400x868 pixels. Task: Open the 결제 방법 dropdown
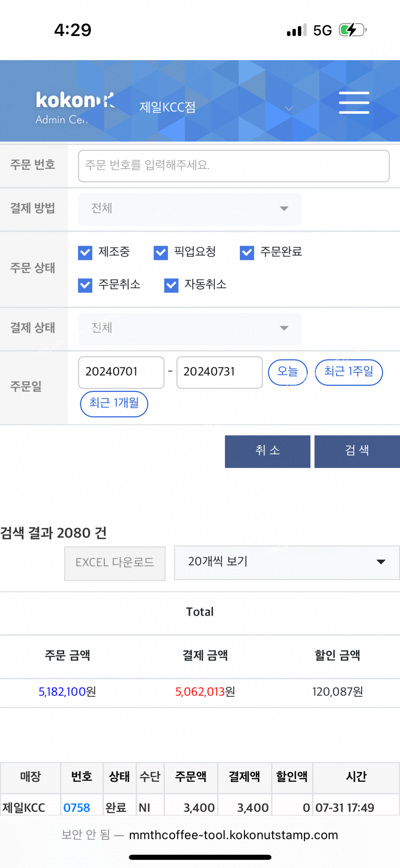tap(190, 209)
